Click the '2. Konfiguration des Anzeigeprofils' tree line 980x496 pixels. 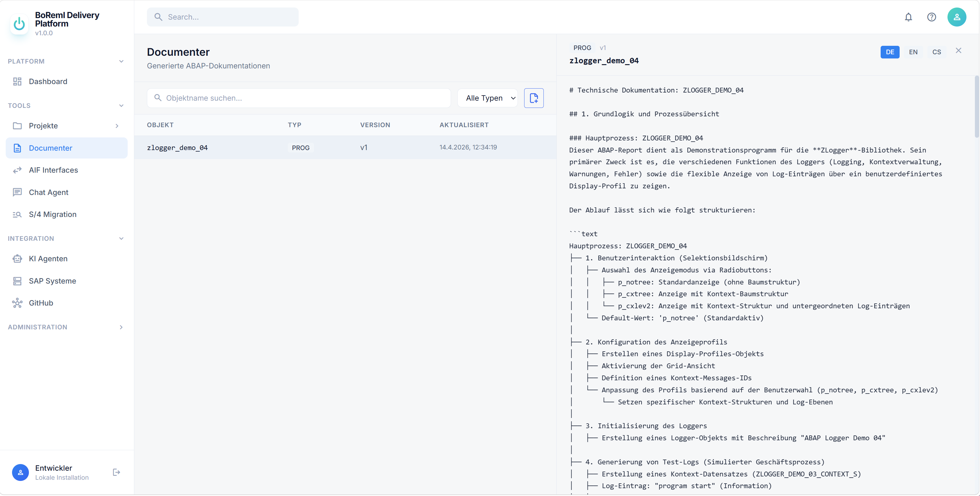point(656,342)
